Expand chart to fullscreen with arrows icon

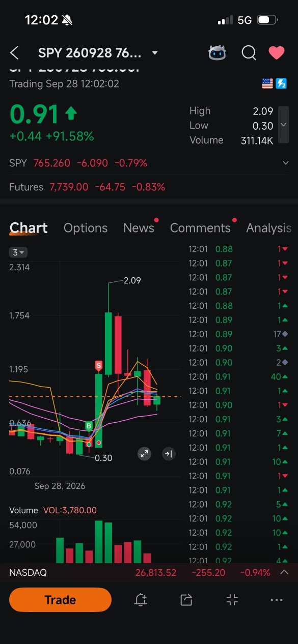point(145,454)
